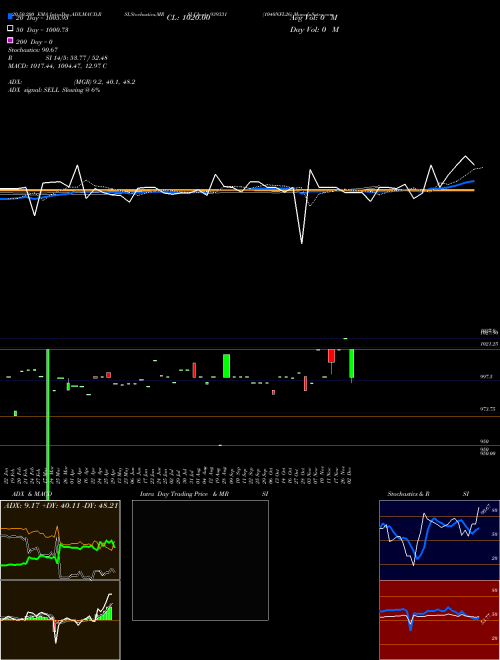Screen dimensions: 500x660
Task: Open the empty Intra Day Trading chart box
Action: (x=200, y=560)
